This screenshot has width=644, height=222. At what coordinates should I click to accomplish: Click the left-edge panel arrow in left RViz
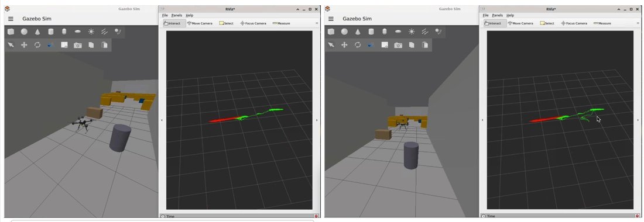point(162,120)
